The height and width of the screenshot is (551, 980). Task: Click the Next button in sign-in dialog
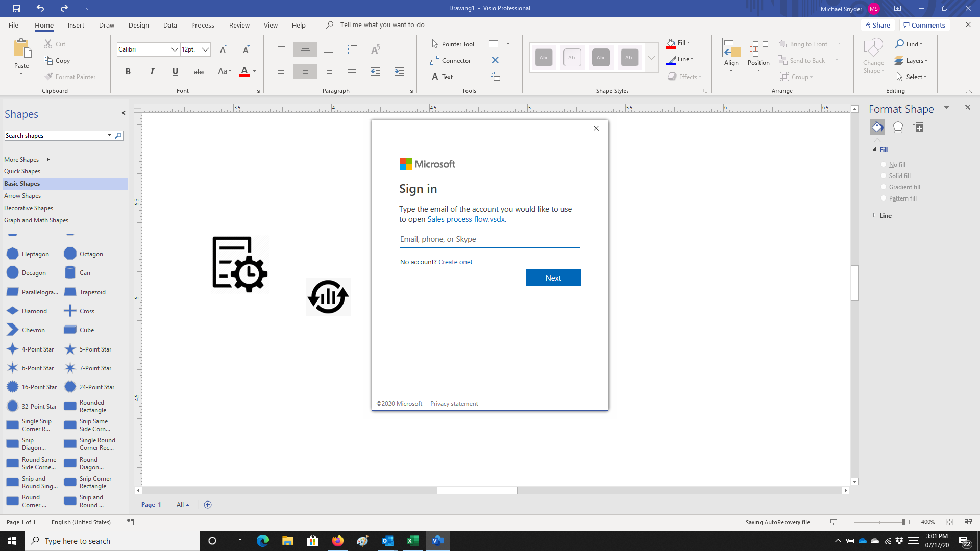pos(553,277)
